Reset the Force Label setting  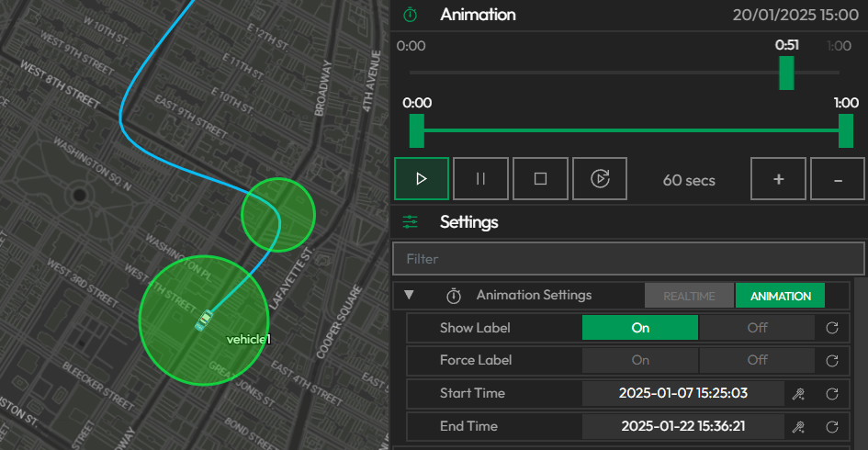point(832,361)
